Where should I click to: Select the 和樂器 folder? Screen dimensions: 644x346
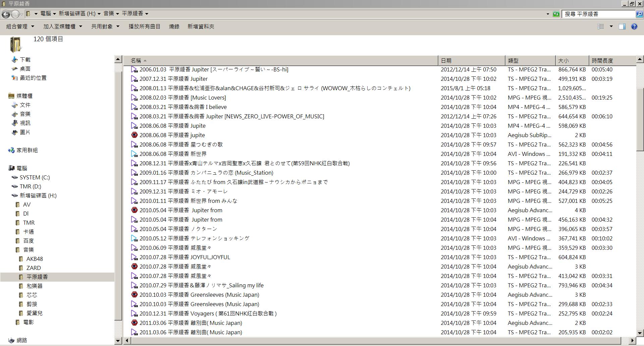[x=34, y=286]
